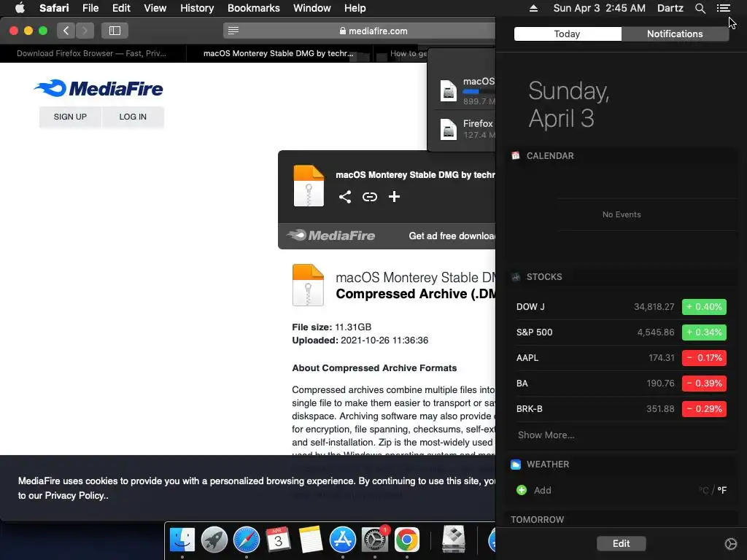Click the copy link icon in file card
Viewport: 747px width, 560px height.
click(x=370, y=197)
